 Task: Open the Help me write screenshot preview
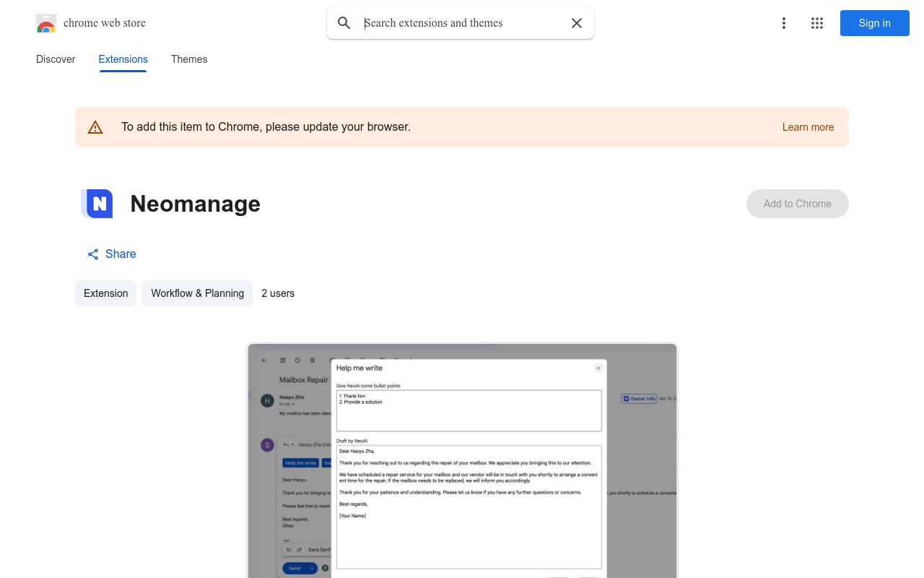pyautogui.click(x=462, y=461)
